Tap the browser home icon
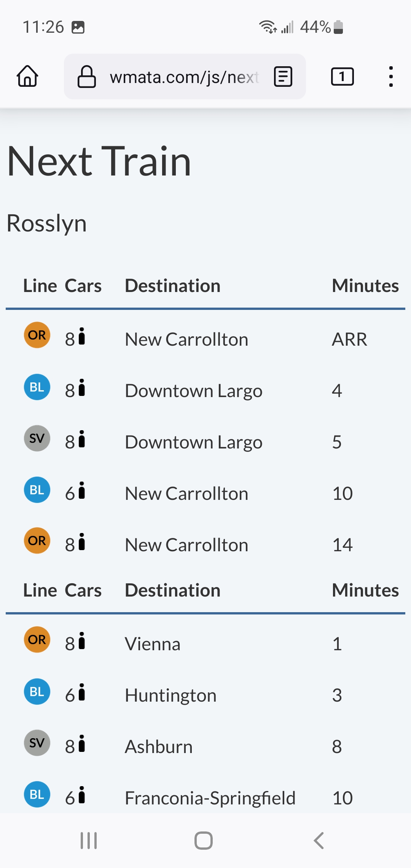Viewport: 411px width, 868px height. click(x=27, y=77)
